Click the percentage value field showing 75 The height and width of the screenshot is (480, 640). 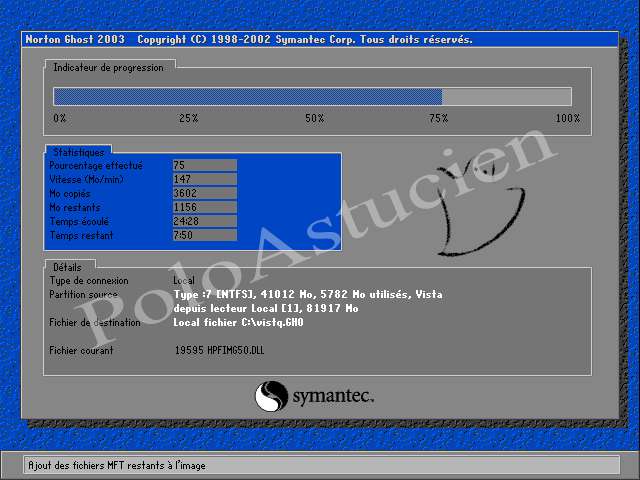coord(205,165)
